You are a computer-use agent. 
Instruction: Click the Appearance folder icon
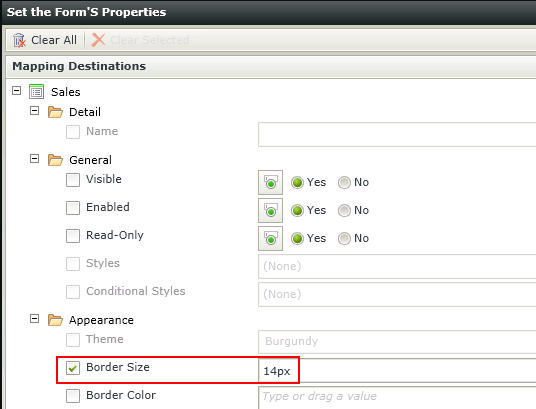pyautogui.click(x=55, y=320)
